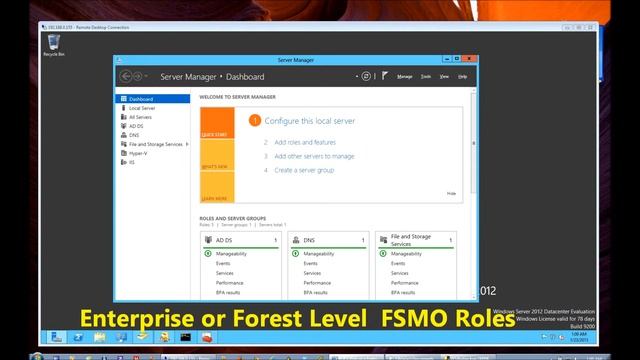Viewport: 640px width, 360px height.
Task: Open PowerShell from the remote taskbar
Action: [78, 337]
